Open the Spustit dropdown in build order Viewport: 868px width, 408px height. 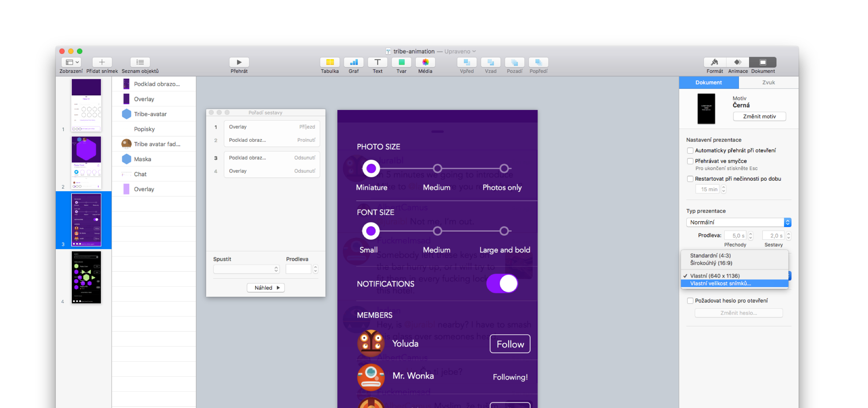point(247,269)
